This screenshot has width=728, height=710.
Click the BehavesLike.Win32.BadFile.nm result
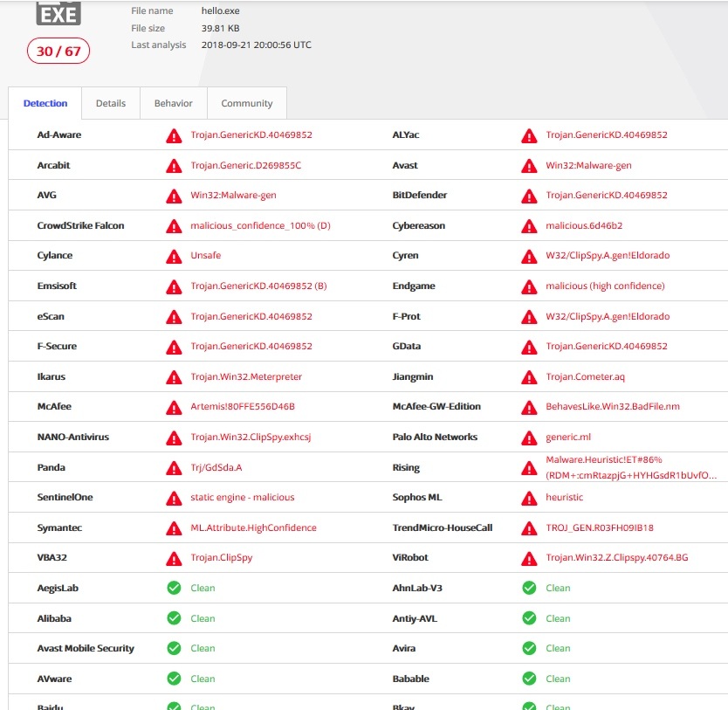click(x=613, y=406)
